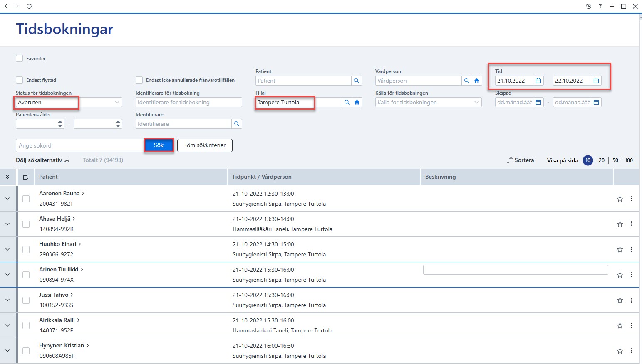The image size is (642, 364).
Task: Open Källa för tidsbokningen dropdown
Action: point(476,102)
